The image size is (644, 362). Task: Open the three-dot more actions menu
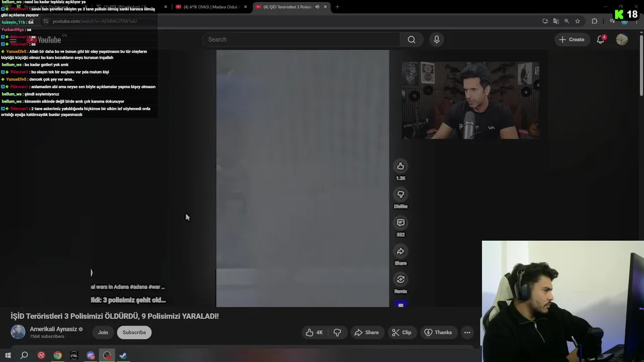467,332
